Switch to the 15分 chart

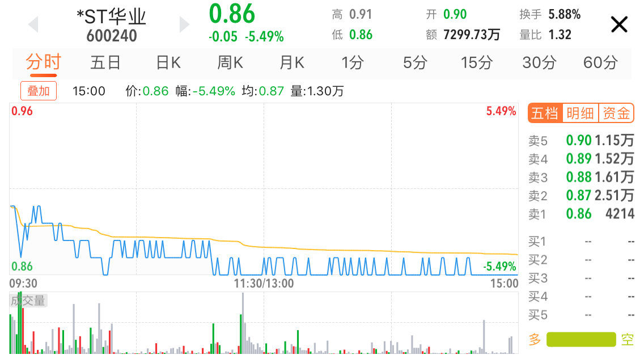click(476, 62)
